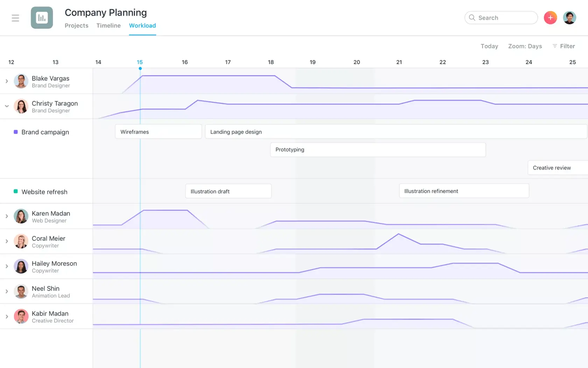588x368 pixels.
Task: Click the Filter icon above the timeline
Action: (554, 46)
